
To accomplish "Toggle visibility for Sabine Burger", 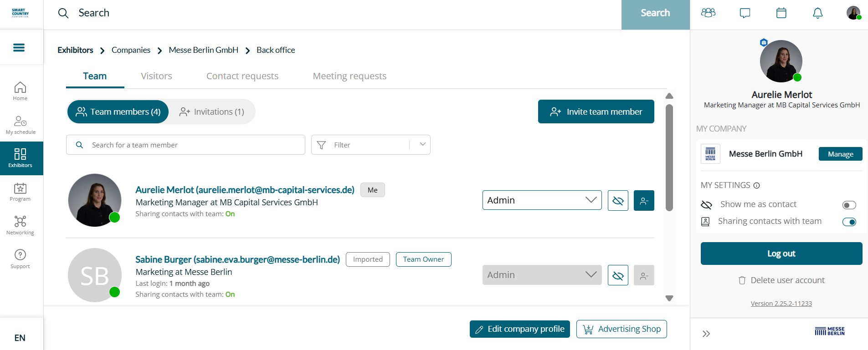I will point(618,275).
